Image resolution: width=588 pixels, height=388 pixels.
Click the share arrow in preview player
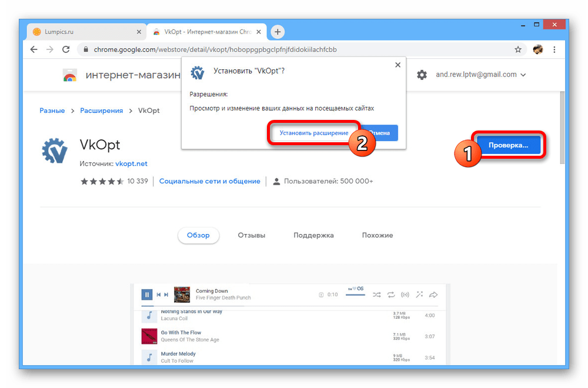tap(433, 295)
